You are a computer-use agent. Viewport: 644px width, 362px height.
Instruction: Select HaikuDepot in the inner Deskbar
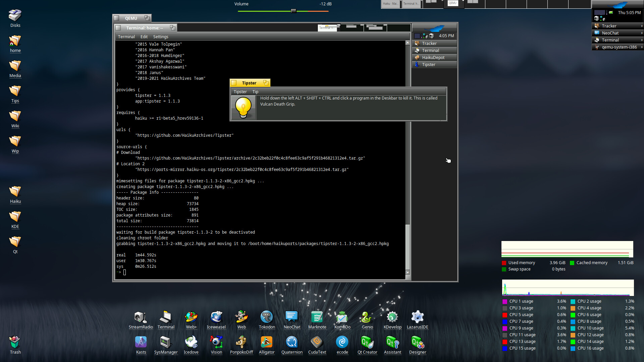pyautogui.click(x=433, y=57)
